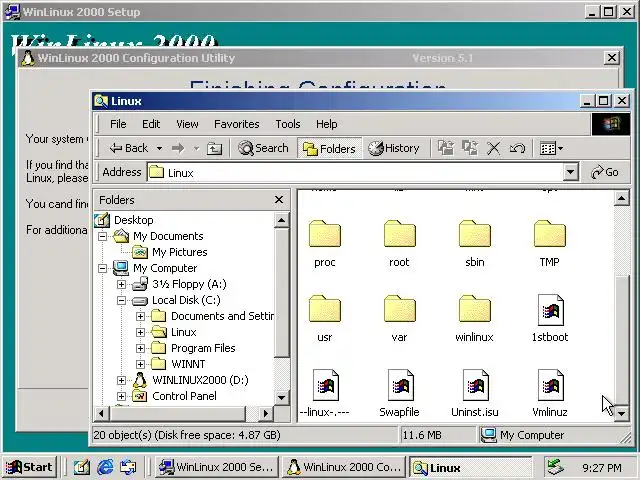
Task: Click the folder tree scroll-right arrow
Action: tap(266, 413)
